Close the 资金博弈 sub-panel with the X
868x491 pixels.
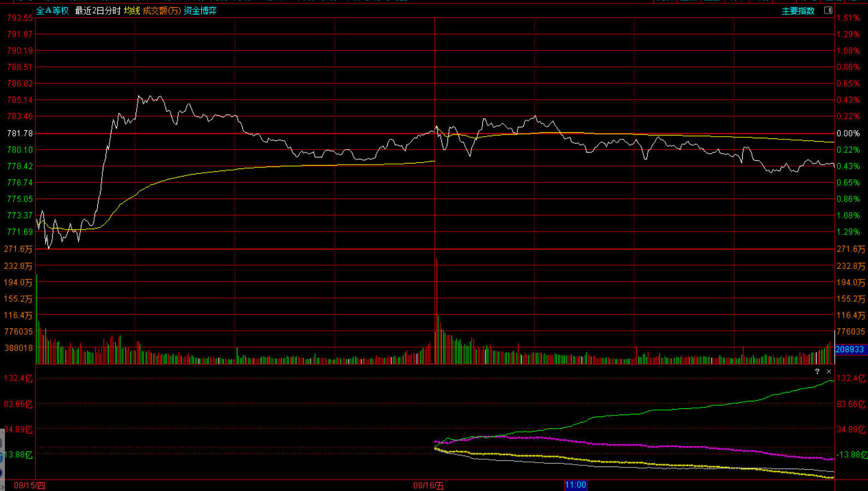coord(829,371)
